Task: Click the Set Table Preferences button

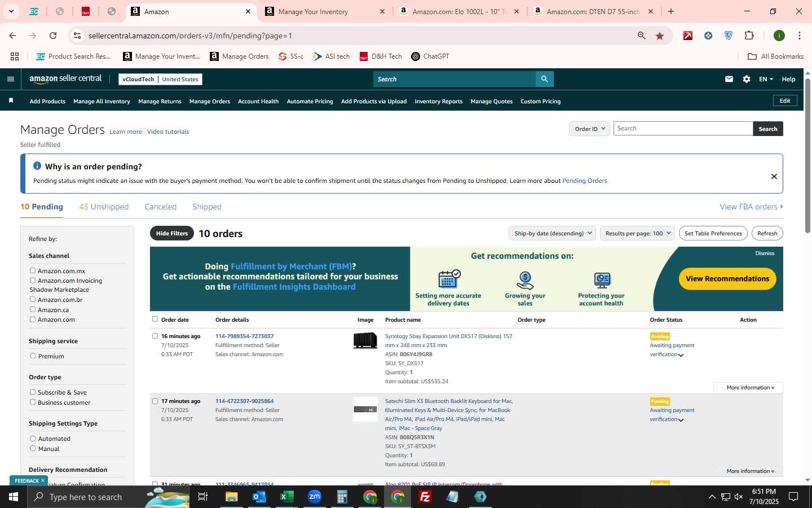Action: (713, 233)
